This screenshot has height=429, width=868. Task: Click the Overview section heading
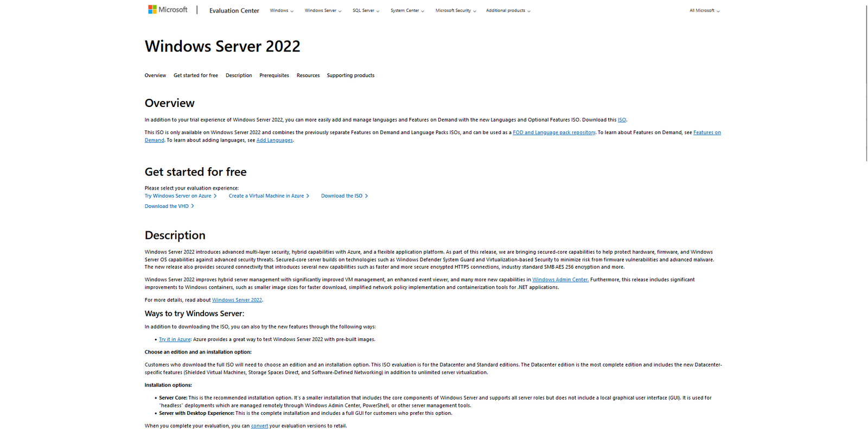[169, 103]
